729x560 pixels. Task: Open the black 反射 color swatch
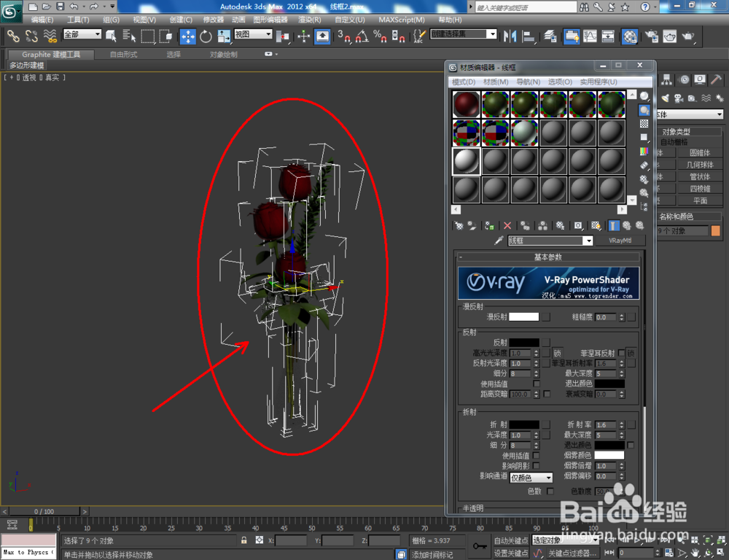[x=524, y=343]
